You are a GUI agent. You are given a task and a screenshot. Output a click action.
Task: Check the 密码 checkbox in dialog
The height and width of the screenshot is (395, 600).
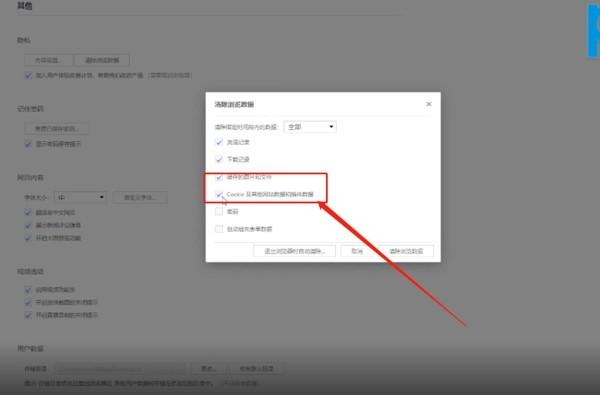(219, 212)
